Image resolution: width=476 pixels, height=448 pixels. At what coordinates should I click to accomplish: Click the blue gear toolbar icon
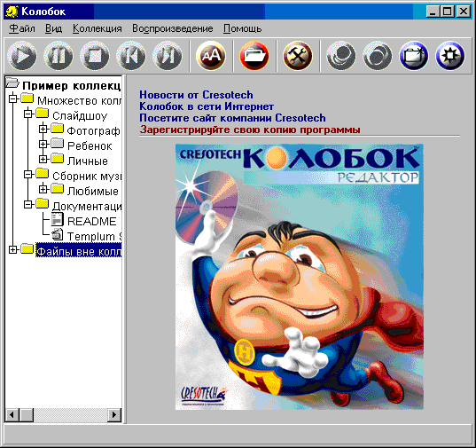click(x=450, y=56)
